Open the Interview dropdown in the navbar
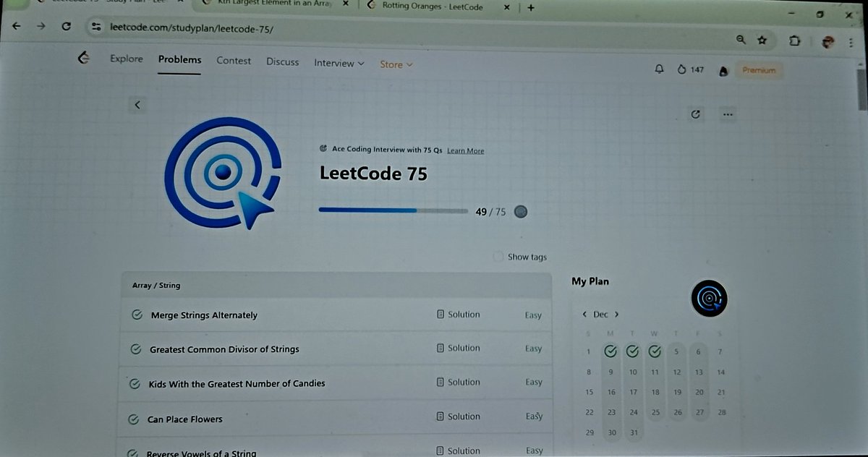The image size is (868, 457). 339,64
